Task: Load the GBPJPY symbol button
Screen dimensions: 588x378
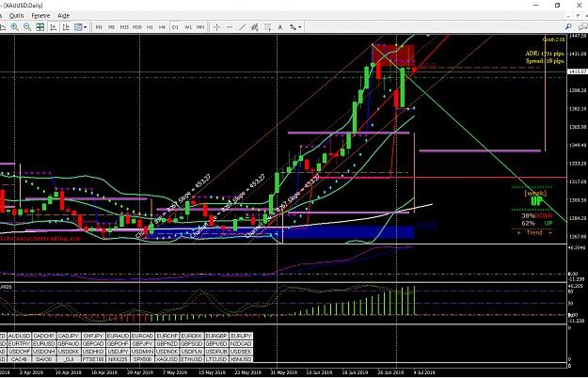Action: point(142,344)
